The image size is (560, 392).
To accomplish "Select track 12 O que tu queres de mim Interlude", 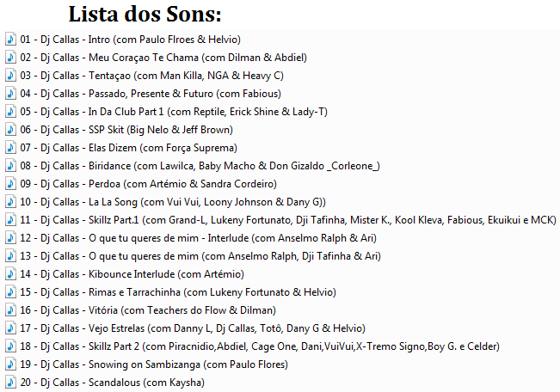I will point(198,238).
